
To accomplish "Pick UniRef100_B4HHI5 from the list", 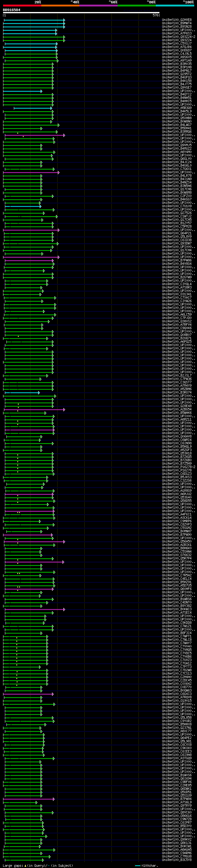I will (177, 101).
